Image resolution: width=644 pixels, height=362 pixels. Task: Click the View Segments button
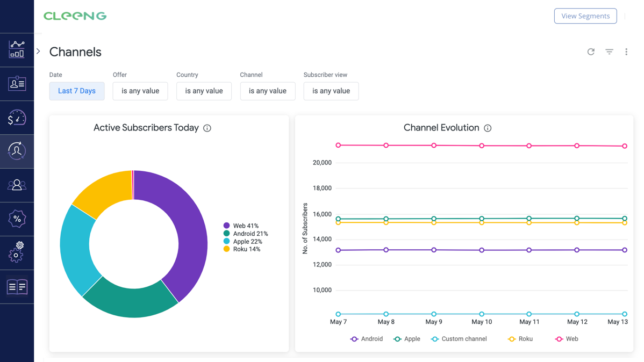coord(585,16)
